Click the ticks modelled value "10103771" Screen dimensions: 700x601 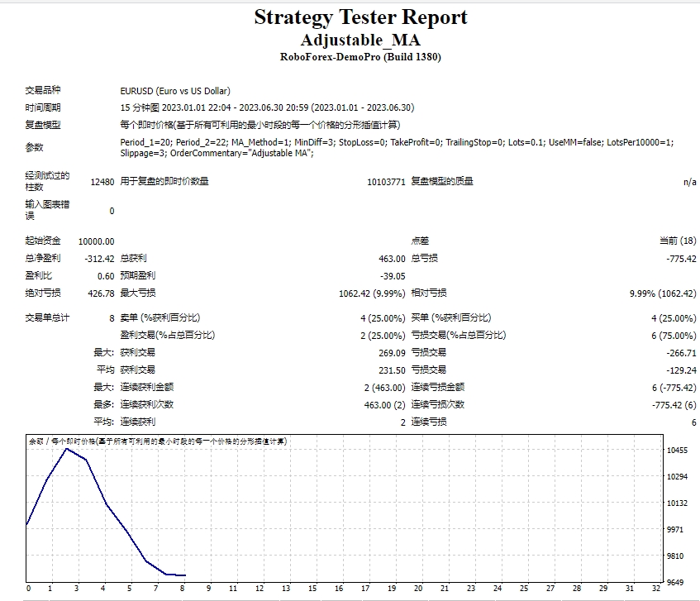pos(386,182)
